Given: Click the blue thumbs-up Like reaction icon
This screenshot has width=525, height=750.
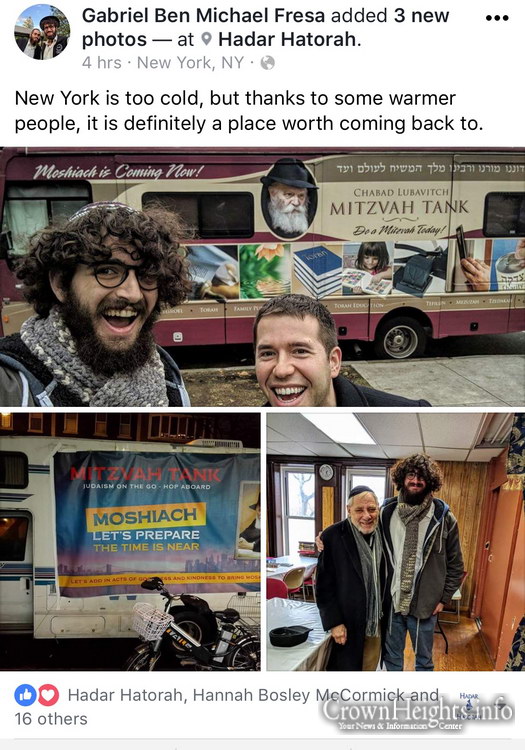Looking at the screenshot, I should pyautogui.click(x=25, y=695).
